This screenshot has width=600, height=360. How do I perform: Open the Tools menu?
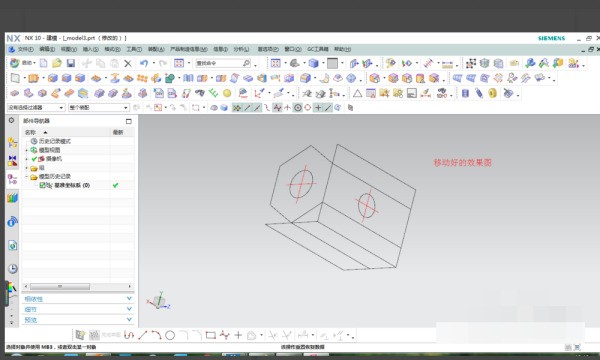pos(134,49)
